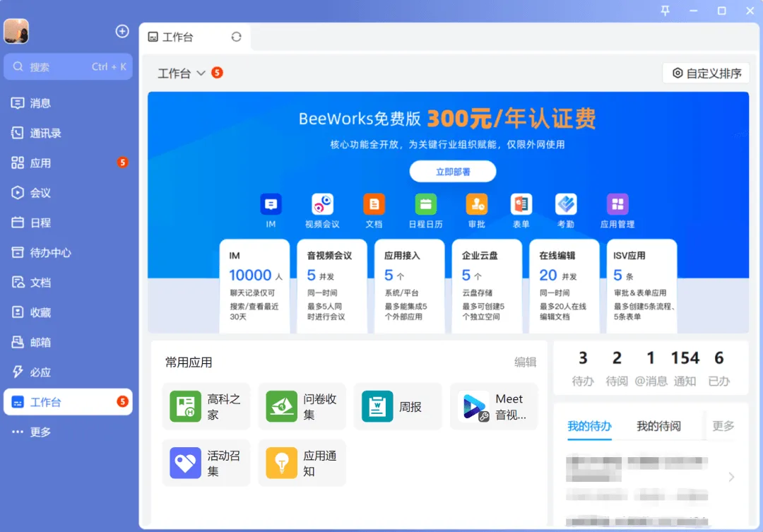Open 收藏 favorites in sidebar
The image size is (763, 532).
coord(68,312)
